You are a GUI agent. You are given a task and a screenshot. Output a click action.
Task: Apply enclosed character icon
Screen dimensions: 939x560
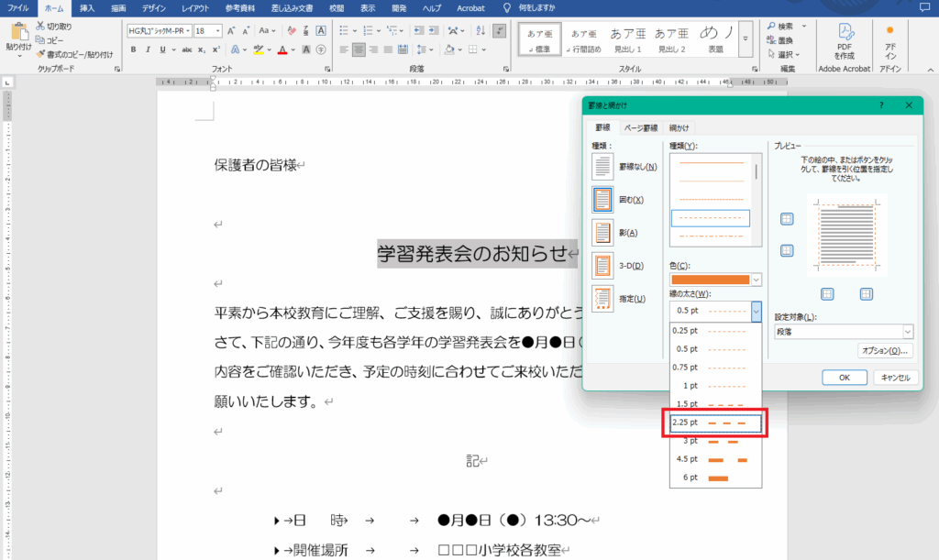coord(321,49)
